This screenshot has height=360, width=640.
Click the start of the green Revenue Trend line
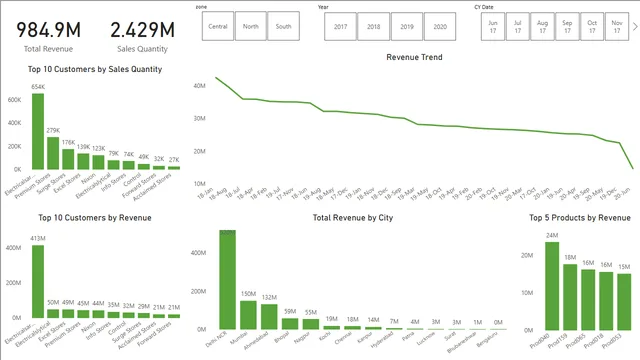pos(216,78)
